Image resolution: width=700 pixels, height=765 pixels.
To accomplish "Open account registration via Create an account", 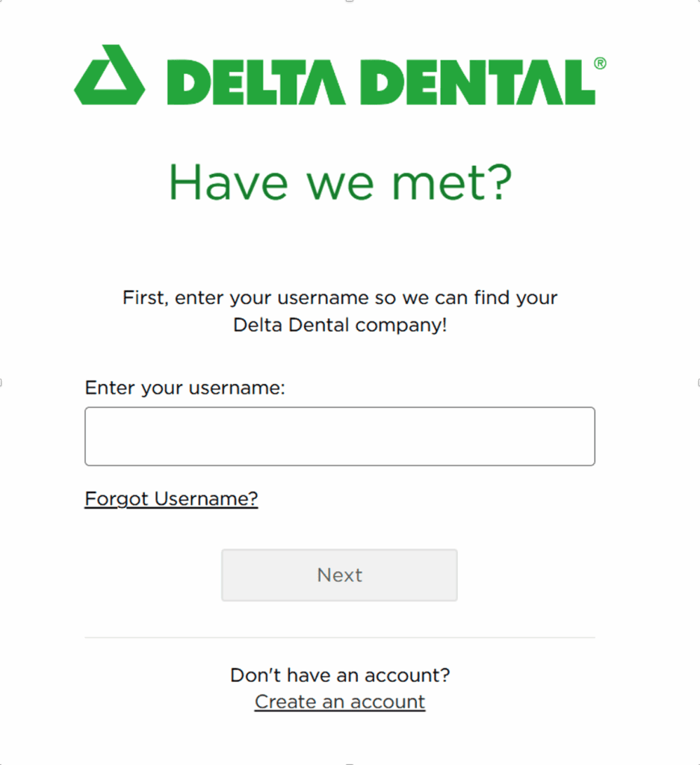I will (339, 701).
